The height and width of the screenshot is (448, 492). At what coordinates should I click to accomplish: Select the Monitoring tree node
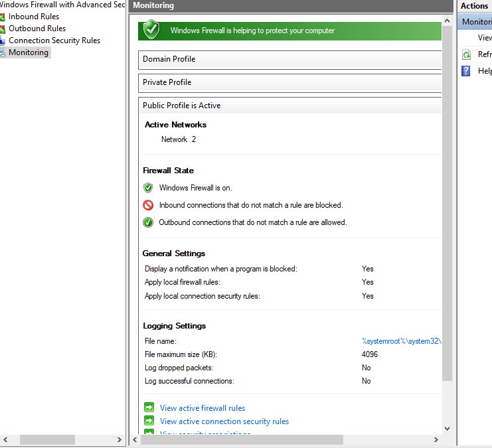(x=29, y=52)
